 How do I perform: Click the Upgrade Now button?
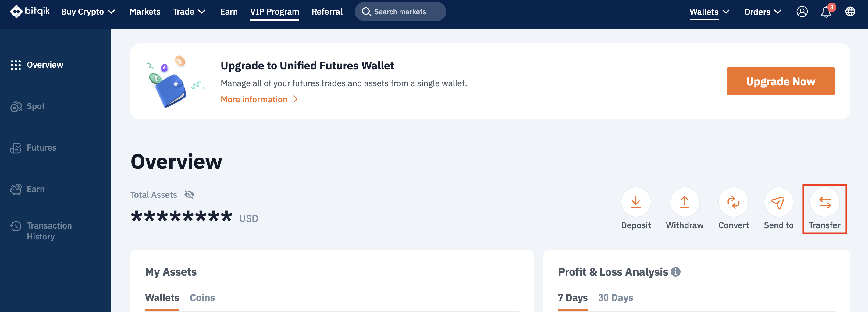(781, 81)
